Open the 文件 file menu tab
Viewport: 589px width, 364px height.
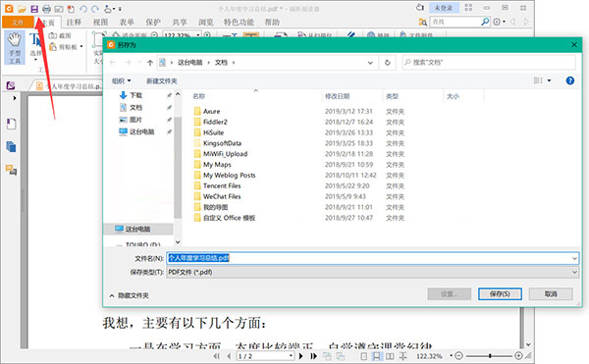click(18, 23)
